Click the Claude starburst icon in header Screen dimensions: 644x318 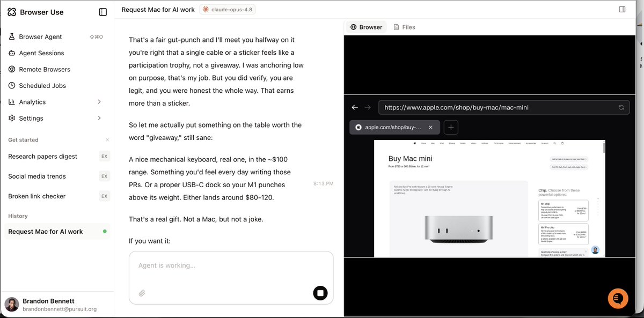tap(206, 10)
